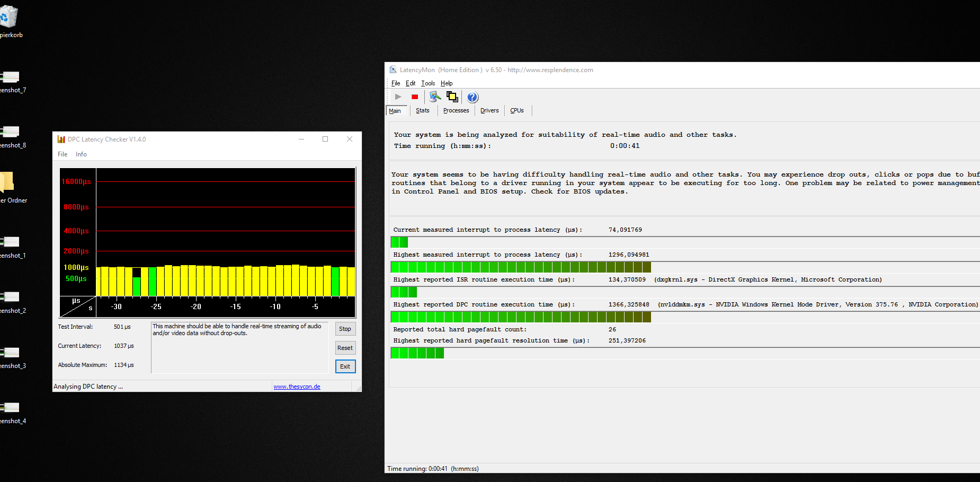Open LatencyMon options toolbar icon

pos(435,97)
